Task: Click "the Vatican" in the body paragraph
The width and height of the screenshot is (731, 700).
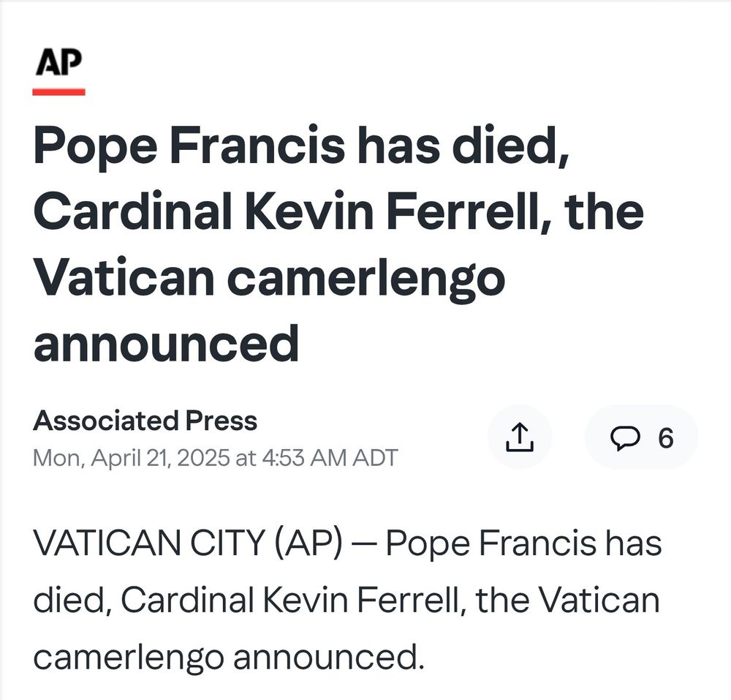Action: point(567,600)
